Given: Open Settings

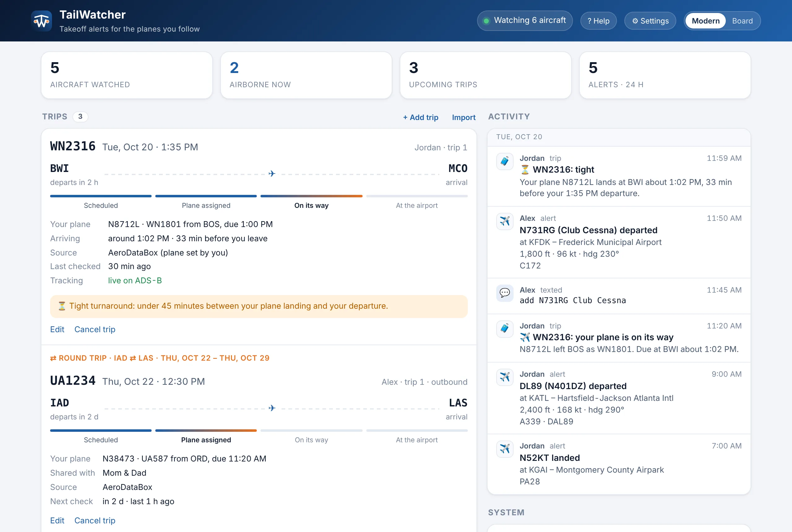Looking at the screenshot, I should pyautogui.click(x=650, y=21).
